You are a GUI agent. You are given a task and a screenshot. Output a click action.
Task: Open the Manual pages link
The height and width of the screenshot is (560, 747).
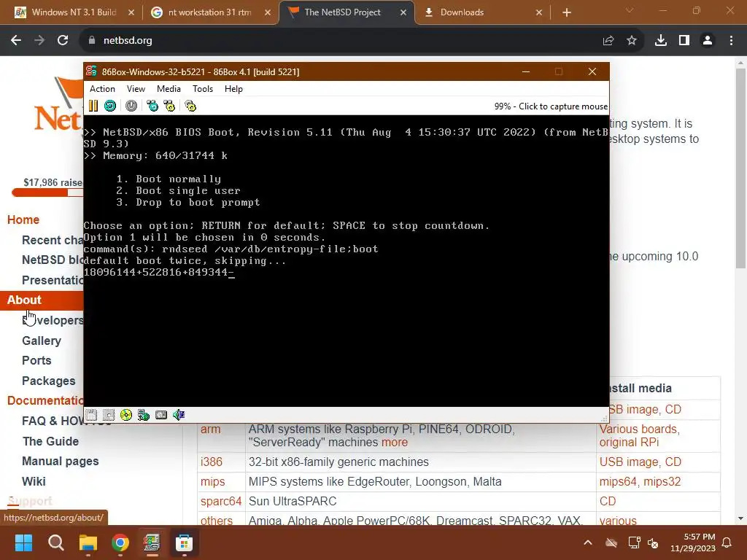pos(60,461)
